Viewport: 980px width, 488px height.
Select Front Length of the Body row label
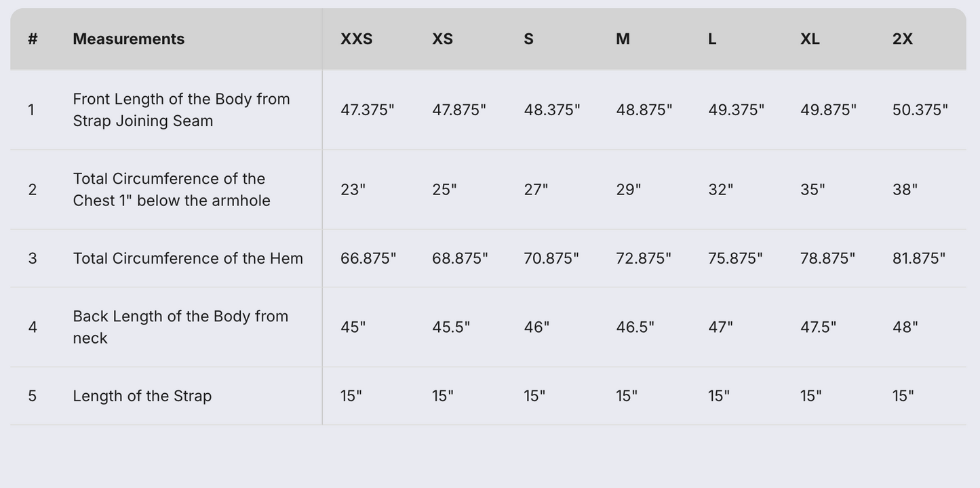click(181, 110)
